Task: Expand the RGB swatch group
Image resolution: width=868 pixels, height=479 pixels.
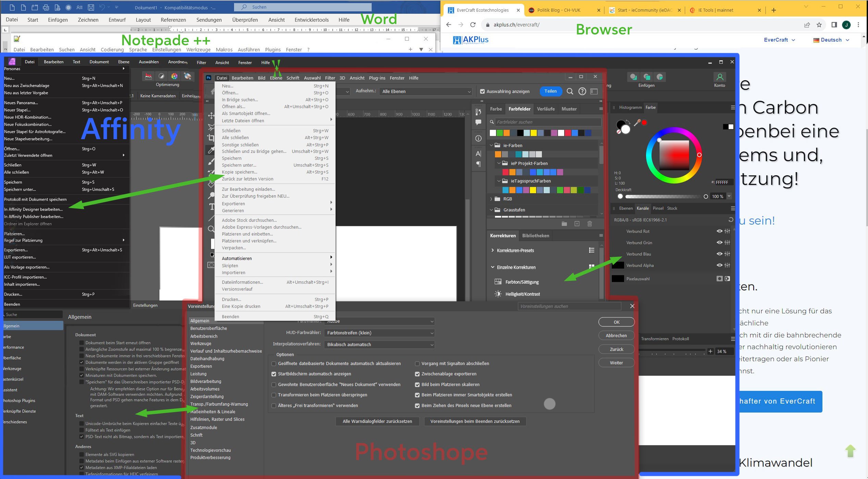Action: point(491,199)
